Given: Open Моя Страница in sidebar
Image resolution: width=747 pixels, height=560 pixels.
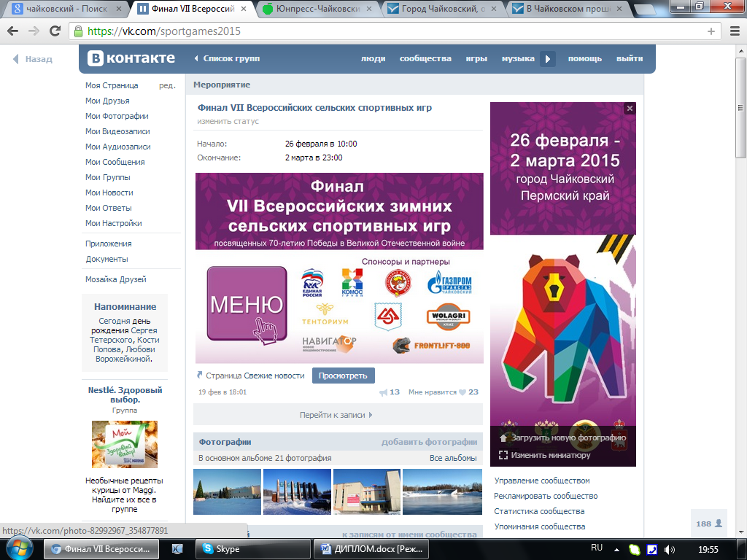Looking at the screenshot, I should click(x=112, y=85).
